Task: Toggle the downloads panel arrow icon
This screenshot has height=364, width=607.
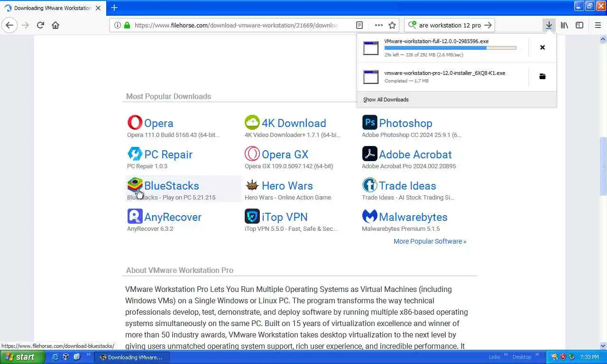Action: (x=549, y=25)
